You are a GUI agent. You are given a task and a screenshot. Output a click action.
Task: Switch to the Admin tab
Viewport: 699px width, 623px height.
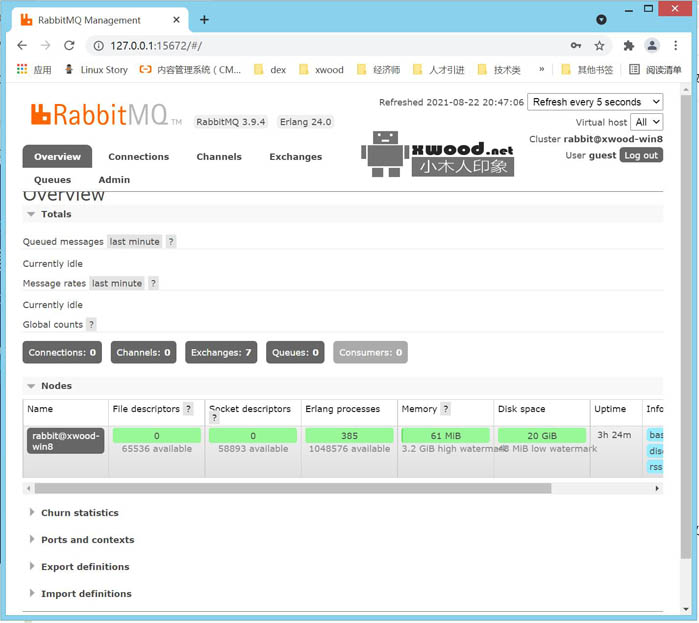[114, 180]
